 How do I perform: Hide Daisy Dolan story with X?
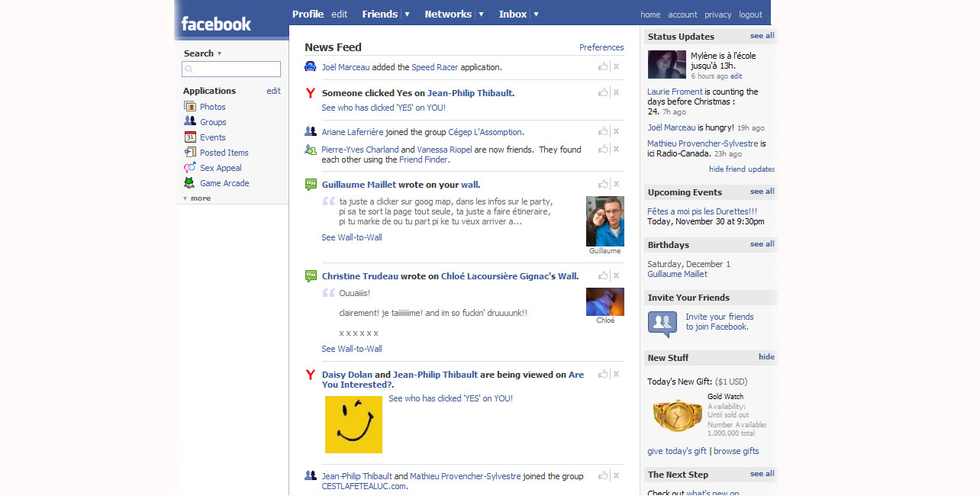click(x=616, y=375)
